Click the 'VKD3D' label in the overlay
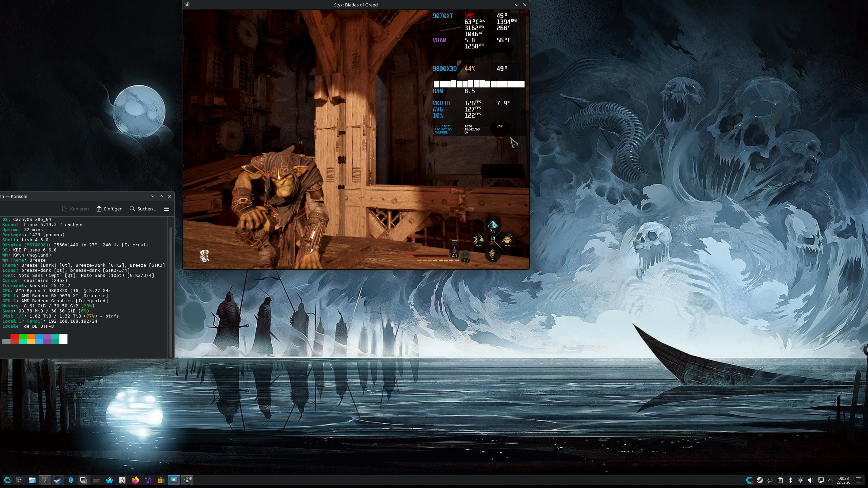Image resolution: width=868 pixels, height=488 pixels. pos(441,103)
